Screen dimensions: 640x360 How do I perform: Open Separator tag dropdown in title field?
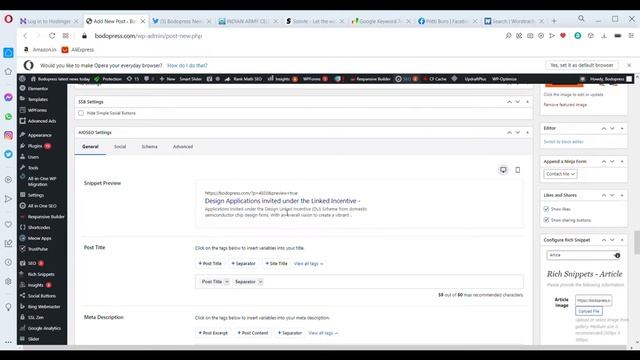coord(260,282)
